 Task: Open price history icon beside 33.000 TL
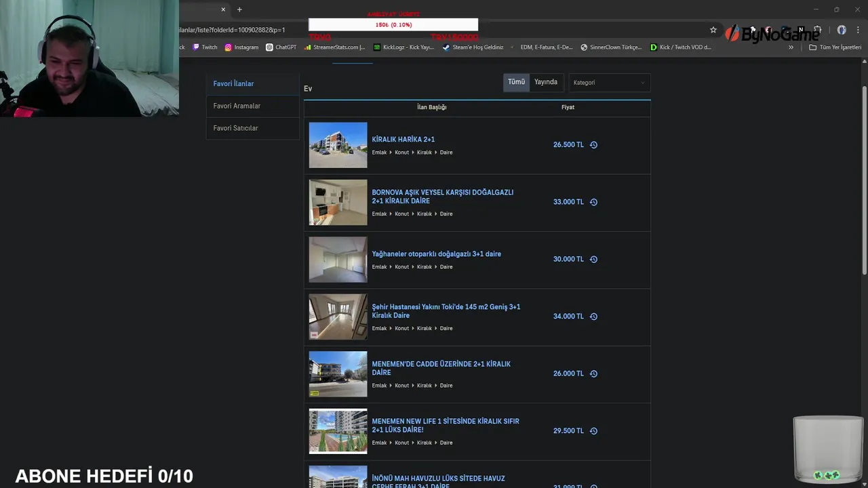click(593, 202)
